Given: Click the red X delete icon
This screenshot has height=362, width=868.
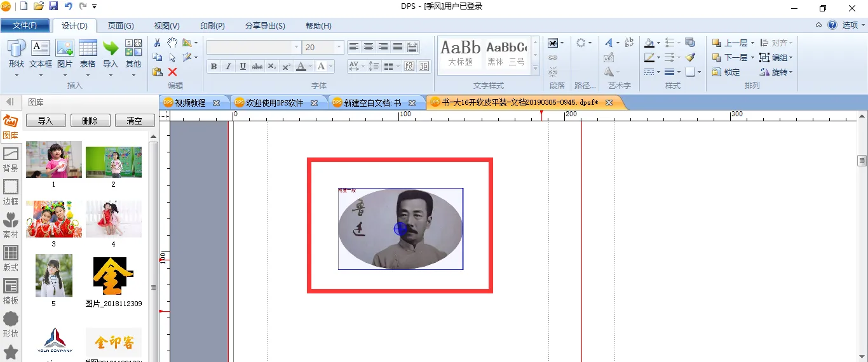Looking at the screenshot, I should 172,72.
